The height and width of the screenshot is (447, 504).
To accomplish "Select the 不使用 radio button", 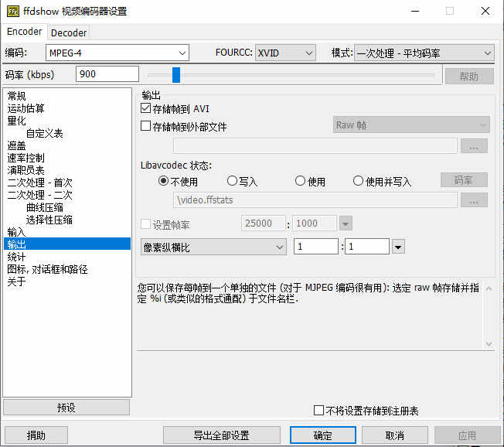I will [163, 181].
